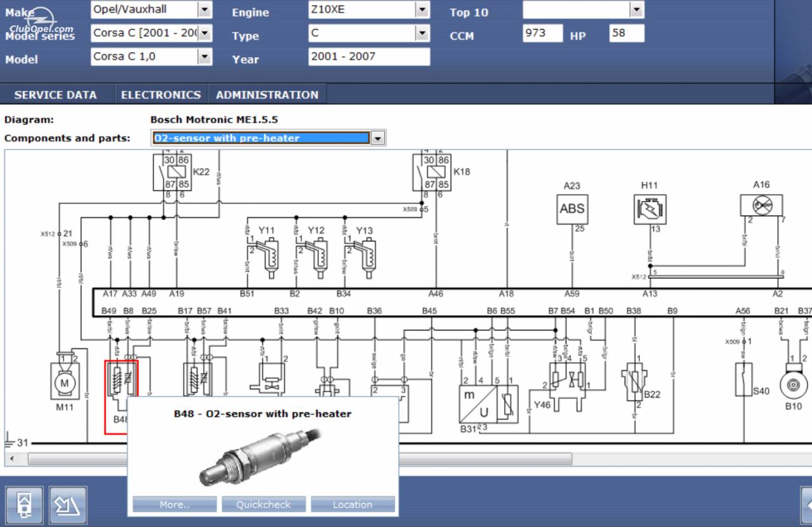Click pin label "B42" on the control unit
The image size is (812, 527).
(x=315, y=311)
